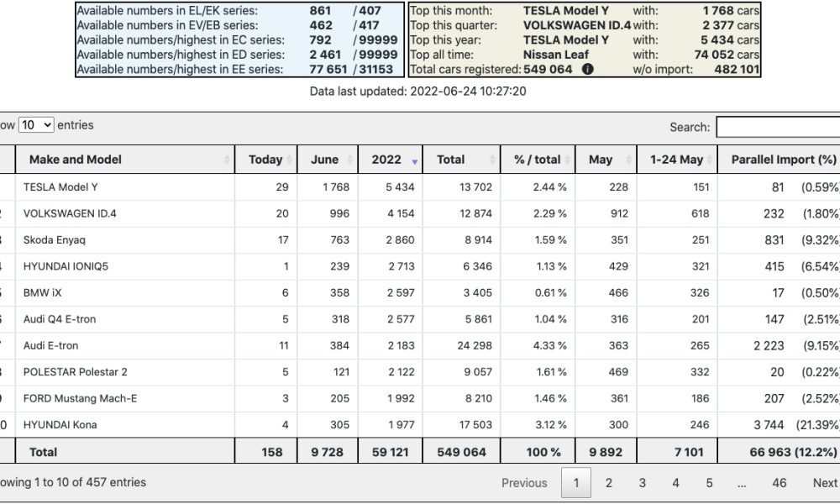Viewport: 840px width, 504px height.
Task: Select the 469 May value for Polestar 2
Action: 618,372
